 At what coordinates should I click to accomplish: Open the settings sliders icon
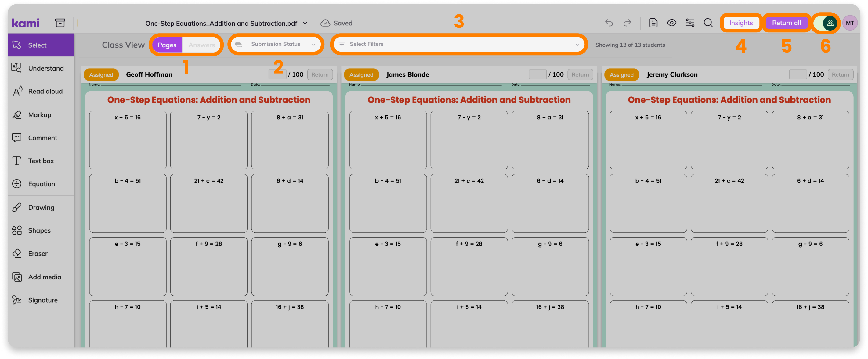pos(690,23)
